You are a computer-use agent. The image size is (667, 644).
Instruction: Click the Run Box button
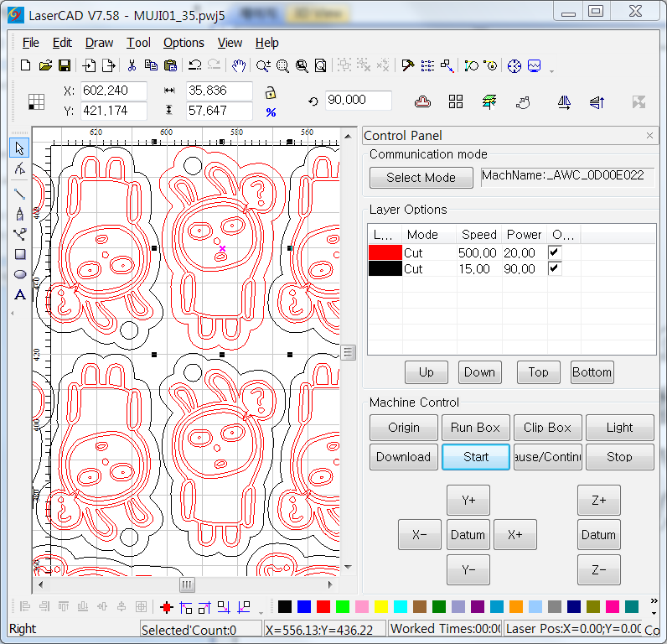(x=476, y=428)
